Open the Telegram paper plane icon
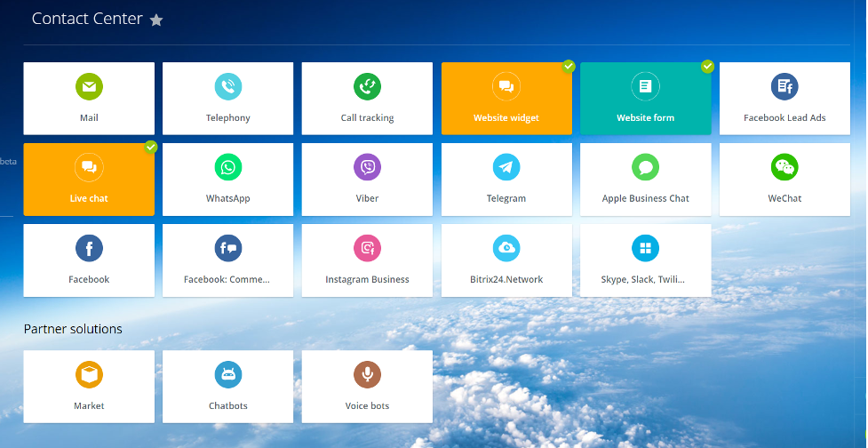Screen dimensions: 868x448 click(x=506, y=167)
